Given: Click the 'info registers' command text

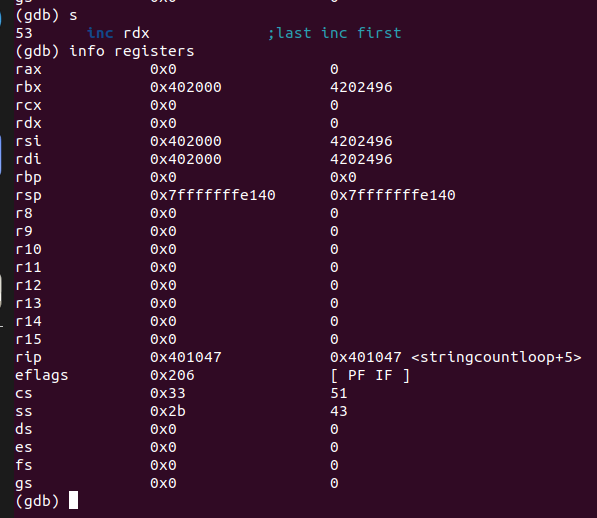Looking at the screenshot, I should tap(132, 51).
